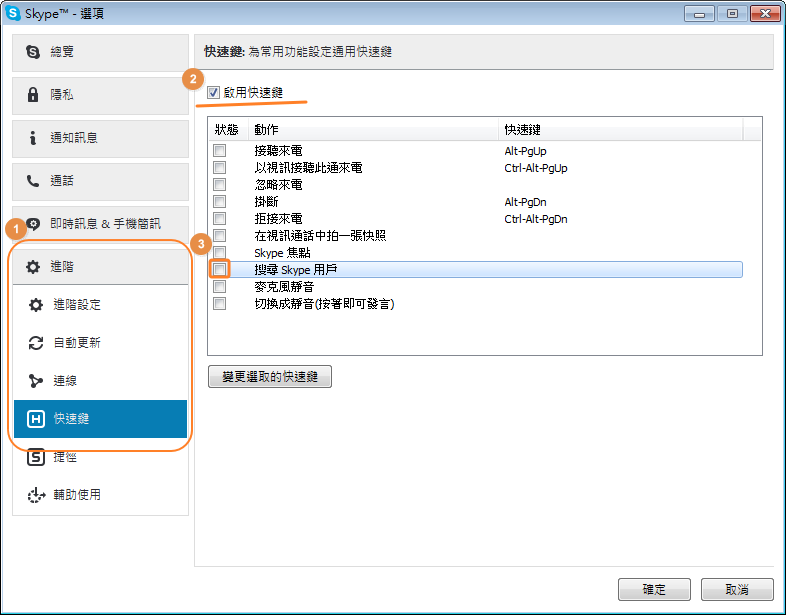
Task: Open the 隱私 section
Action: (x=100, y=95)
